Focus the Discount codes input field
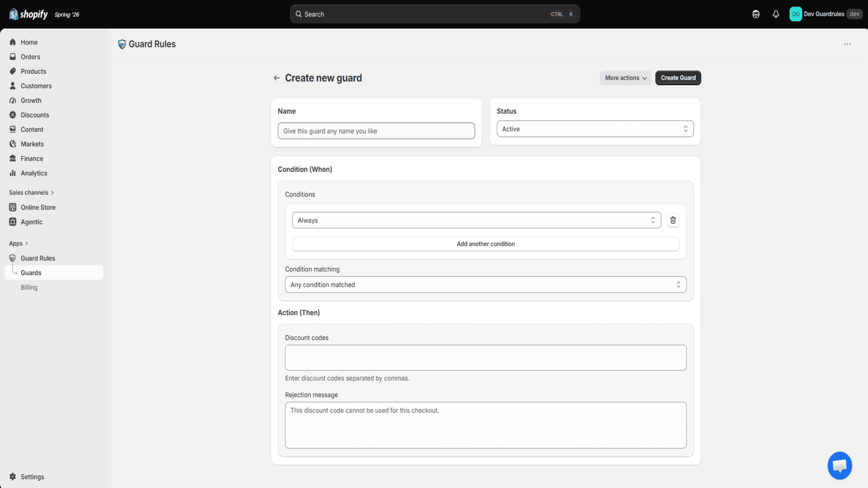The height and width of the screenshot is (488, 868). (x=486, y=358)
